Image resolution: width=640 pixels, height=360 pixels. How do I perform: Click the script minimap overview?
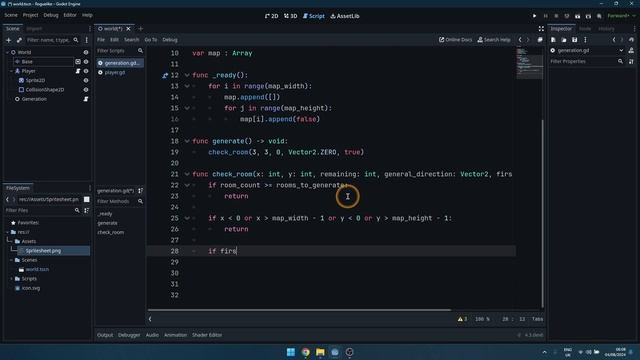pyautogui.click(x=529, y=63)
